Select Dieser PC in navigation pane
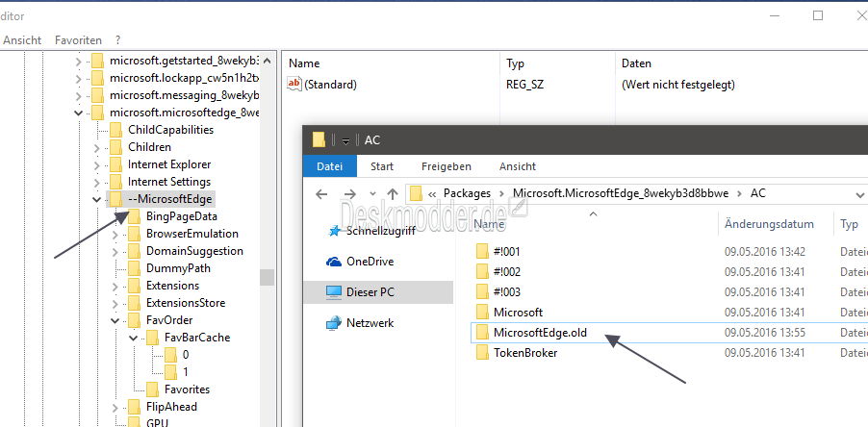This screenshot has width=868, height=427. click(378, 292)
